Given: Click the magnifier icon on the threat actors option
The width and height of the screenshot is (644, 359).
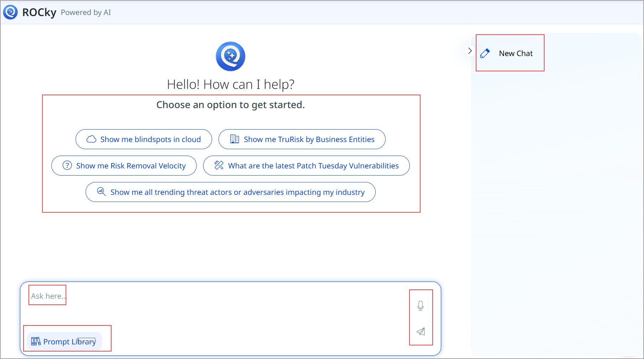Looking at the screenshot, I should 101,192.
